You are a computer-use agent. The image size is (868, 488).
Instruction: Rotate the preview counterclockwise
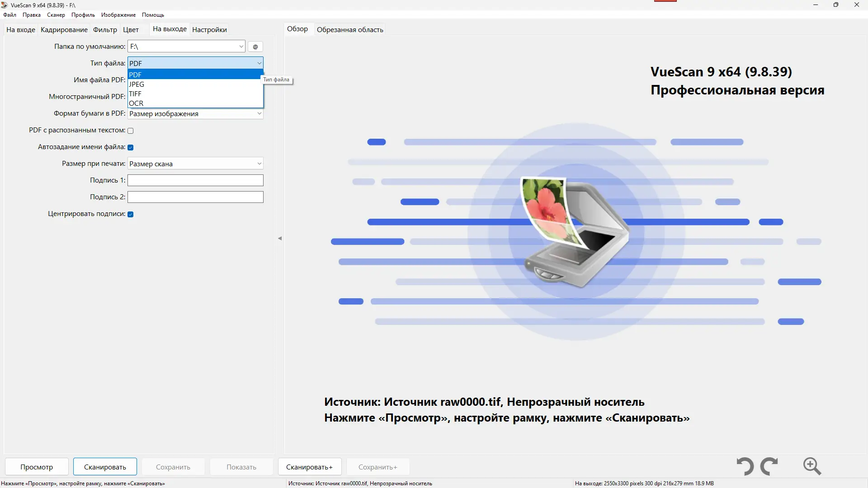click(745, 466)
